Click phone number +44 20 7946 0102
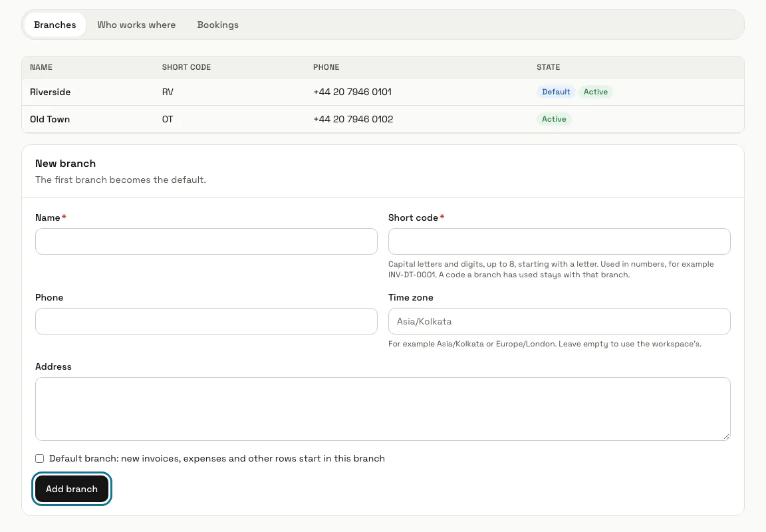 coord(353,119)
